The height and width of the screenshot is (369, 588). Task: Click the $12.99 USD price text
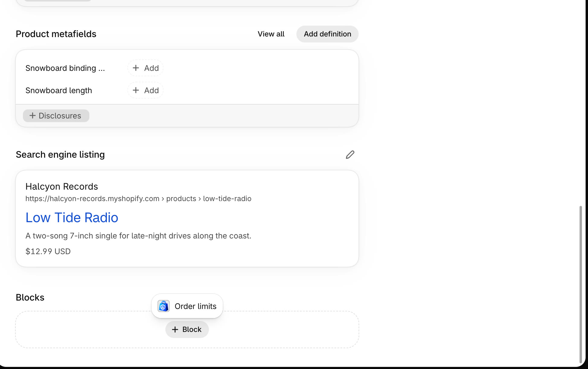point(48,251)
